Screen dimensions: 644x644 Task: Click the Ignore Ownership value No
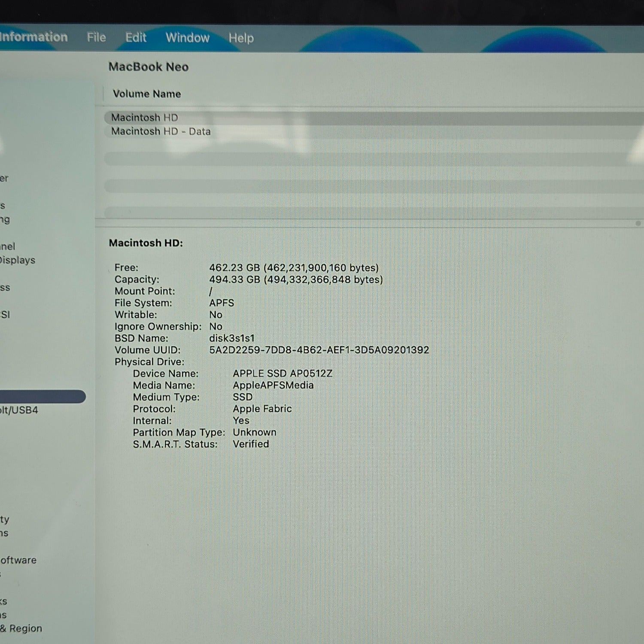216,327
